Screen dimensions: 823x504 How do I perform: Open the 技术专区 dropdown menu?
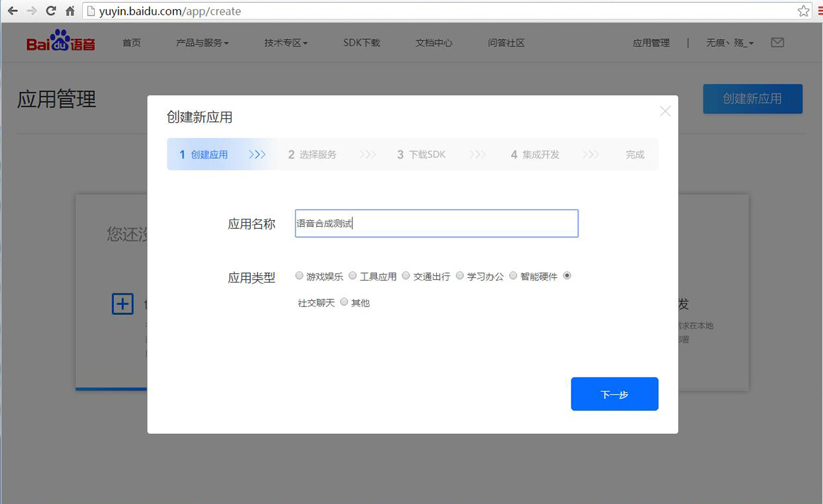point(285,43)
